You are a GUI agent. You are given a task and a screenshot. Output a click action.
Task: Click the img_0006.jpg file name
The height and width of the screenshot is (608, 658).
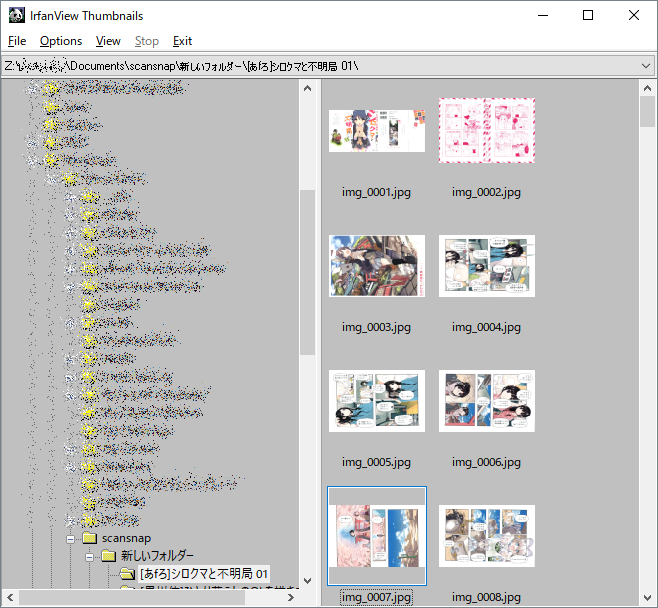point(486,462)
